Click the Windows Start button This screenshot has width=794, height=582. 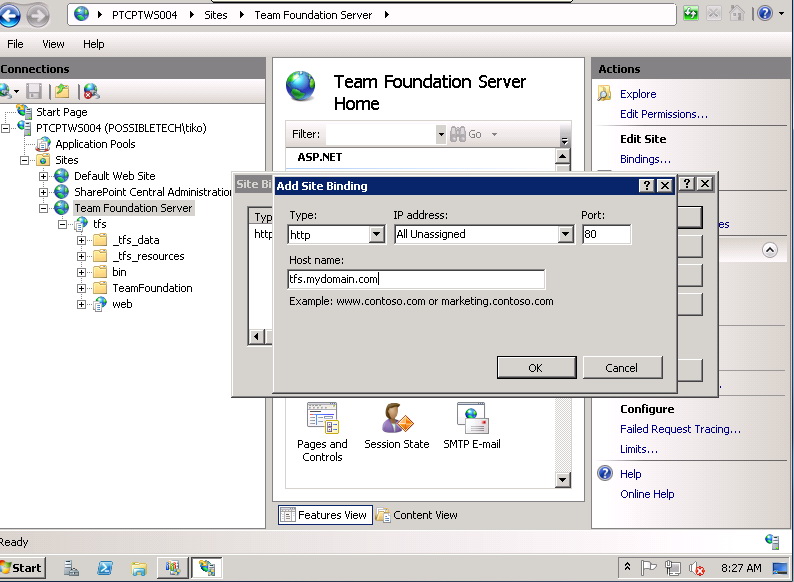23,568
